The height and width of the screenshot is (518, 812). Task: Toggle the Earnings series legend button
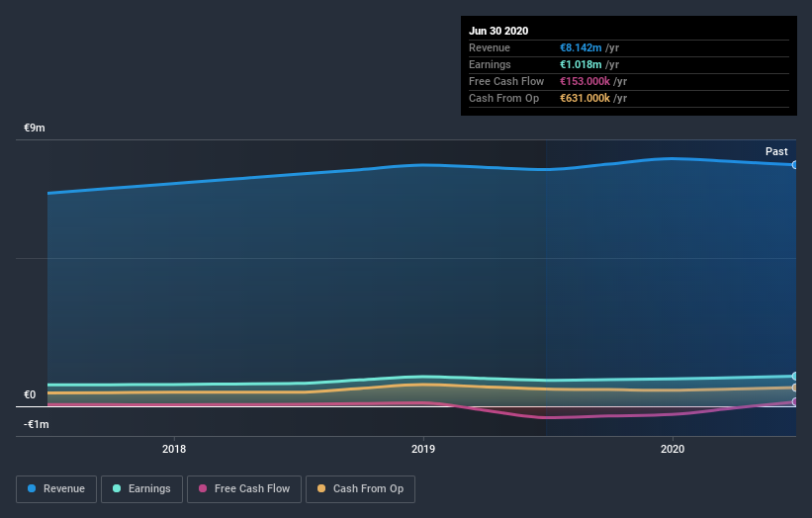141,489
